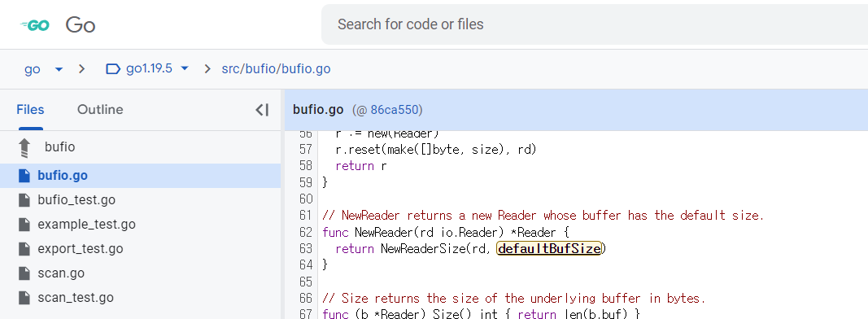
Task: Click the Size comment on line 66
Action: click(x=513, y=298)
